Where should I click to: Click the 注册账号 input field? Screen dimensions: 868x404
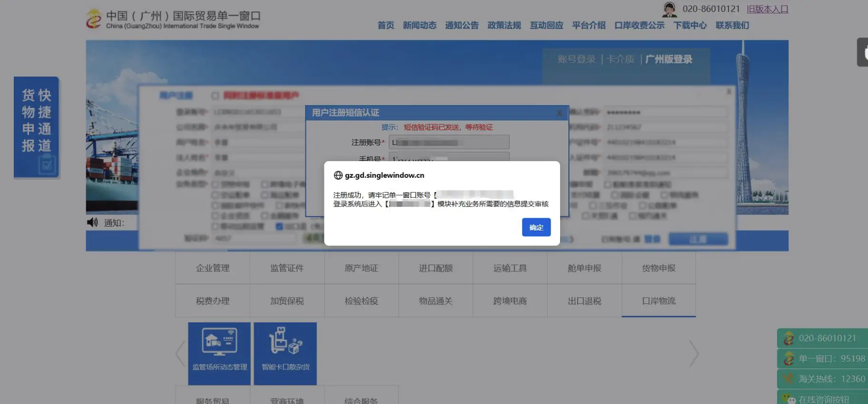pos(449,142)
